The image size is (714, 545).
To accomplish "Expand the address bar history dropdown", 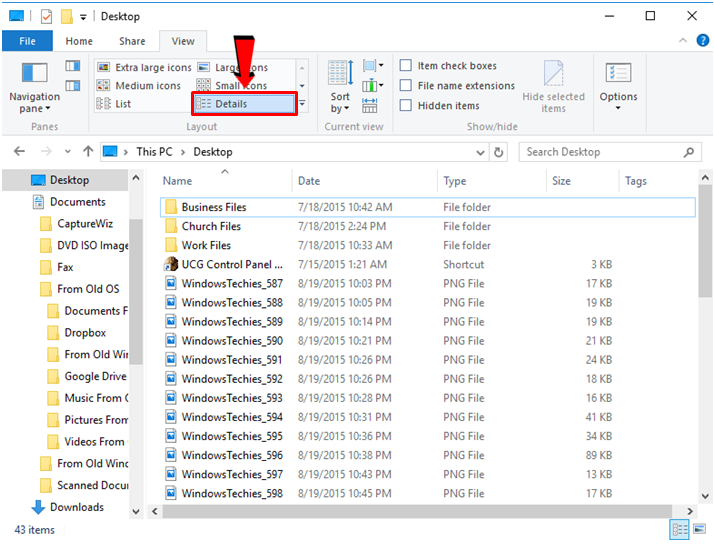I will pyautogui.click(x=480, y=152).
